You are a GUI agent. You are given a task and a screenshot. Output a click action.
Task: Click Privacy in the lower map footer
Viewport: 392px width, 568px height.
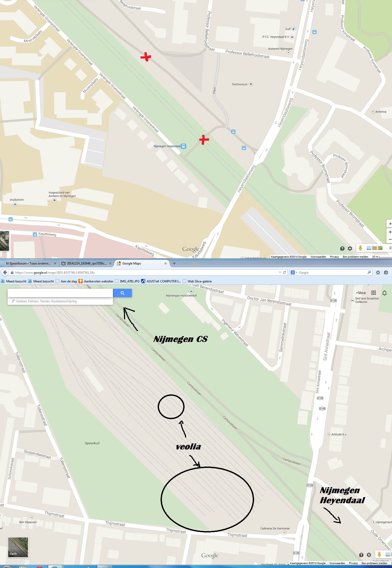(x=353, y=563)
